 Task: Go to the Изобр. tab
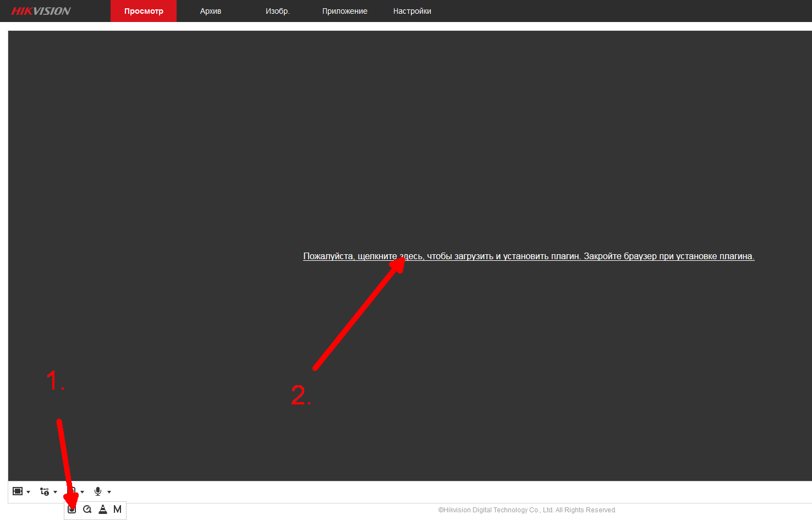pos(277,11)
